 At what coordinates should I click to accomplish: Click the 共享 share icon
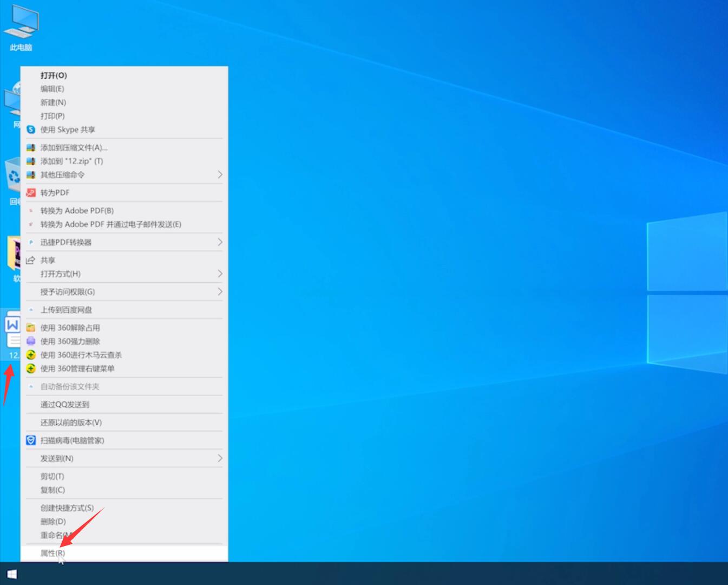31,261
